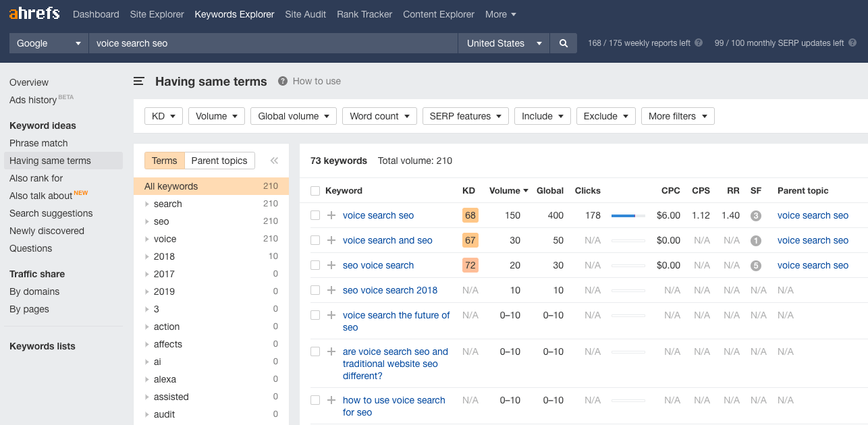868x425 pixels.
Task: Expand the '2018' term in the list
Action: click(x=147, y=257)
